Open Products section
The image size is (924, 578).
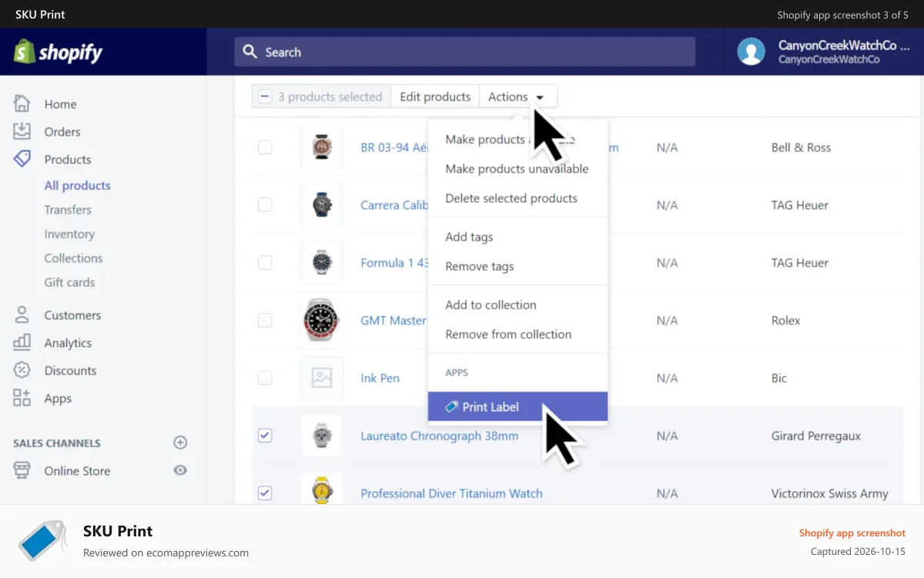coord(68,160)
